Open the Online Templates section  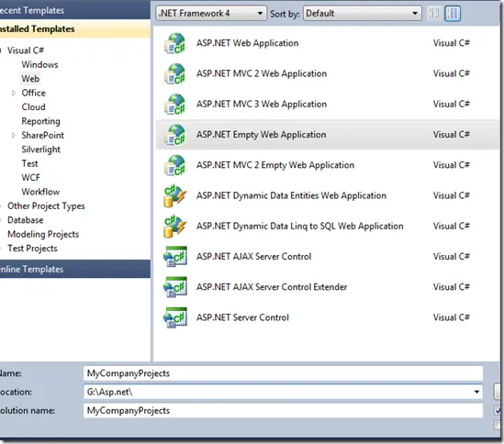74,269
